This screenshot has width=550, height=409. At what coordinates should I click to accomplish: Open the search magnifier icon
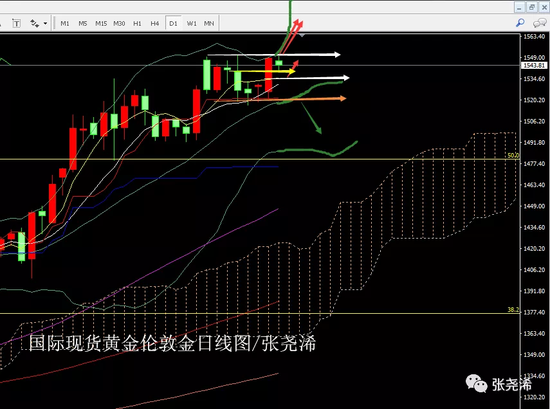(520, 23)
